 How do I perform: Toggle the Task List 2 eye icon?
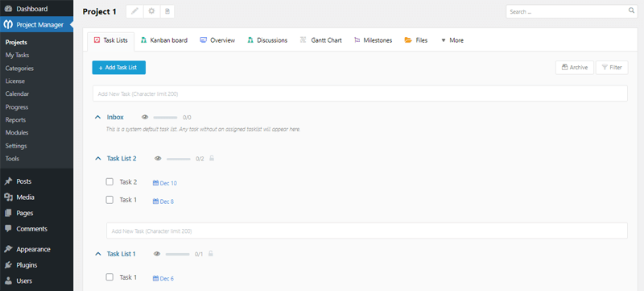[x=158, y=158]
